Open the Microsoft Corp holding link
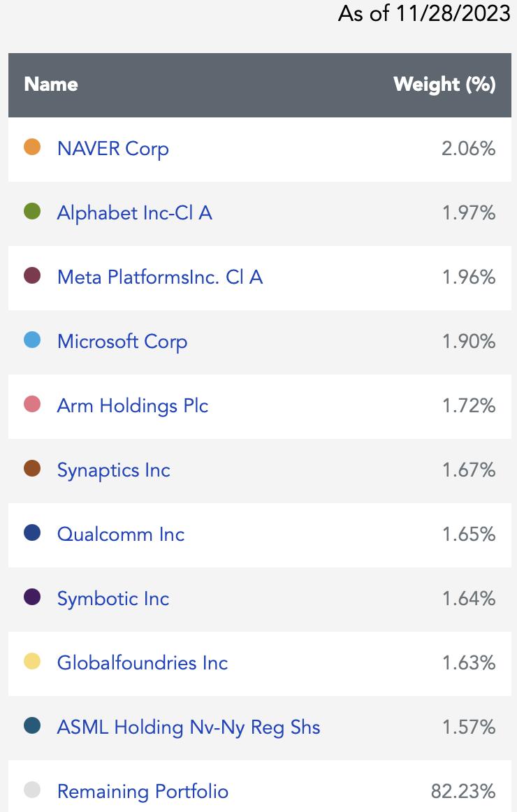517x812 pixels. (x=122, y=342)
